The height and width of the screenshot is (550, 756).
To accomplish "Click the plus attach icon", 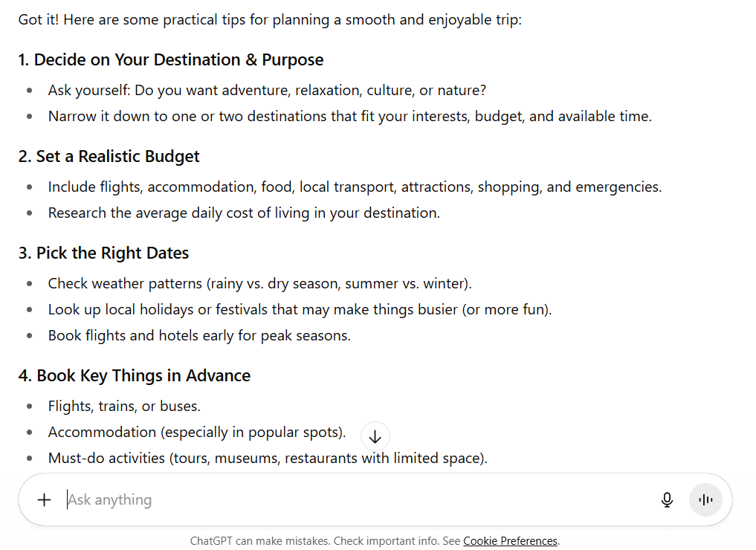I will click(x=45, y=500).
